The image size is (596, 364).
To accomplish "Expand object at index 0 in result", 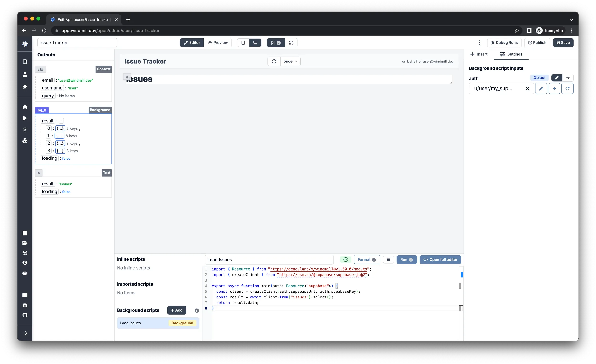I will point(60,128).
